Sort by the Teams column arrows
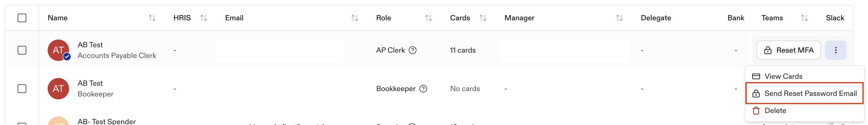868x125 pixels. click(804, 18)
